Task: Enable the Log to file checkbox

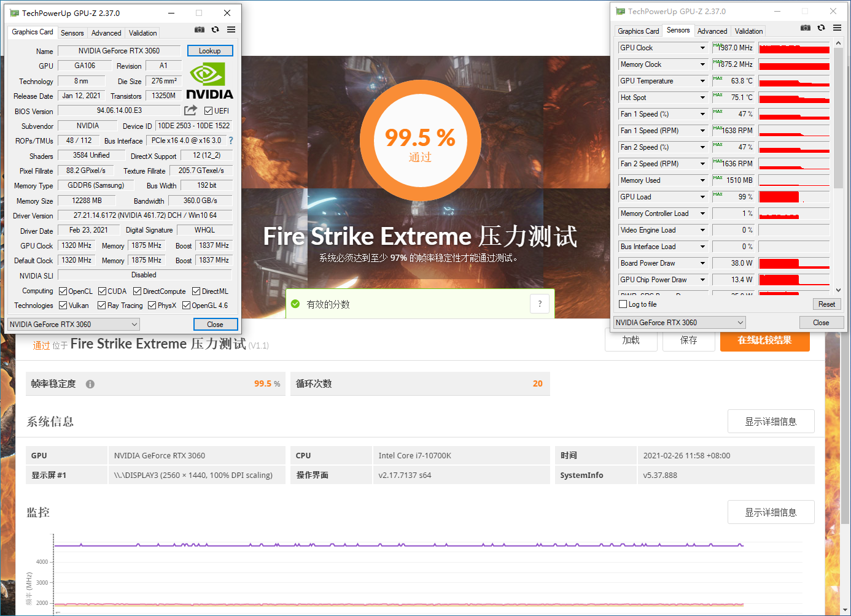Action: [x=623, y=304]
